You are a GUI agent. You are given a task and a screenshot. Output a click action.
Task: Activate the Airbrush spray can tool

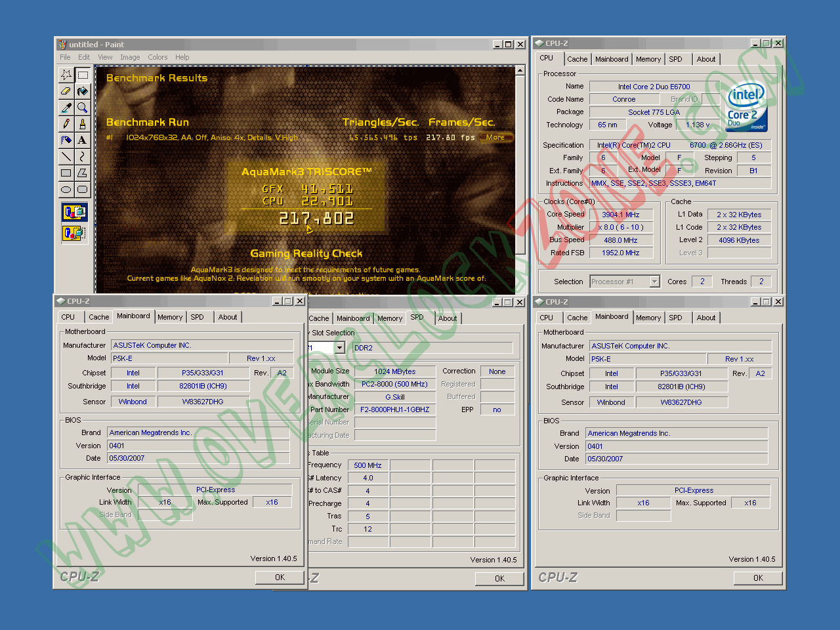pos(66,140)
